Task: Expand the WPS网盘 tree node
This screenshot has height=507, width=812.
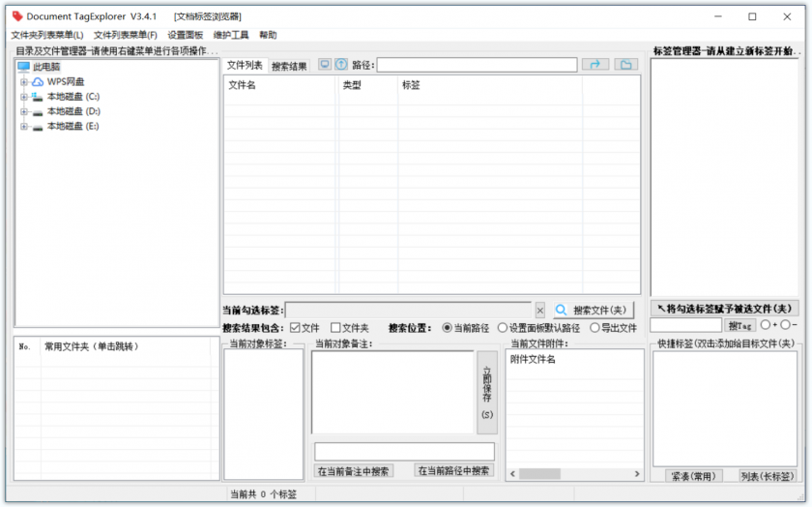Action: click(x=24, y=82)
